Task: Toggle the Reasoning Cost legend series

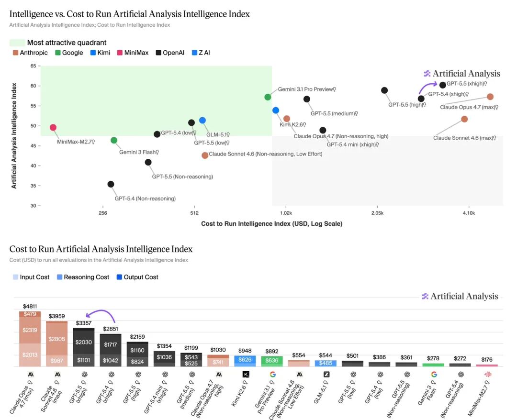Action: 83,277
